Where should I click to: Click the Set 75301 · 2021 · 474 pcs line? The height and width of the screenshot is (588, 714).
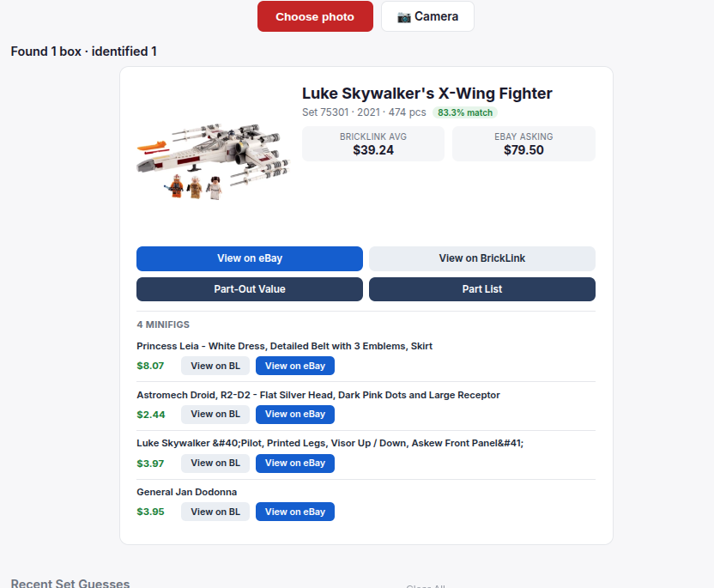click(364, 112)
